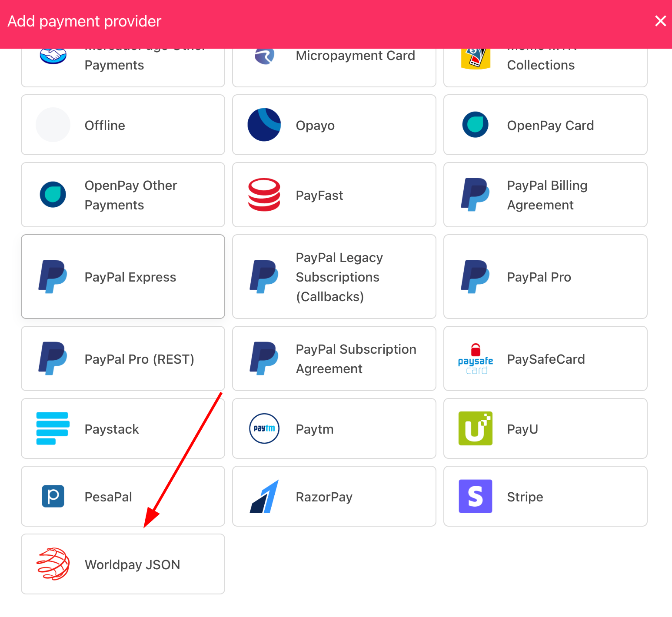Viewport: 672px width, 617px height.
Task: Select the Paytm label
Action: click(315, 429)
